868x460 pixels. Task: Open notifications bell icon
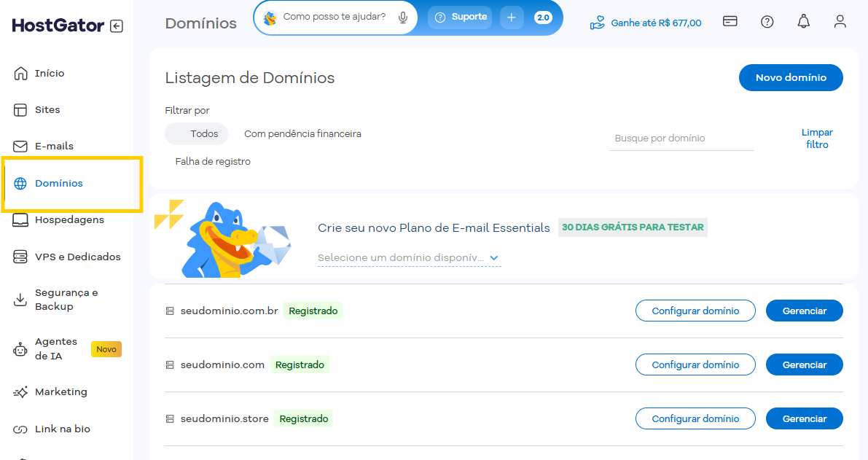[803, 22]
